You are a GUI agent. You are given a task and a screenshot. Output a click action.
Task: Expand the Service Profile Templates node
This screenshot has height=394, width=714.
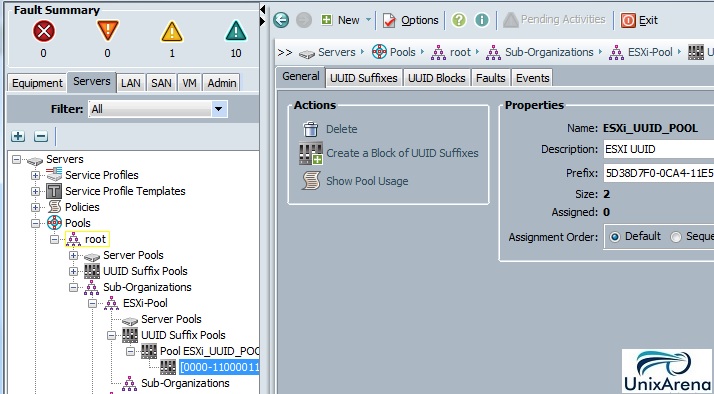coord(36,191)
